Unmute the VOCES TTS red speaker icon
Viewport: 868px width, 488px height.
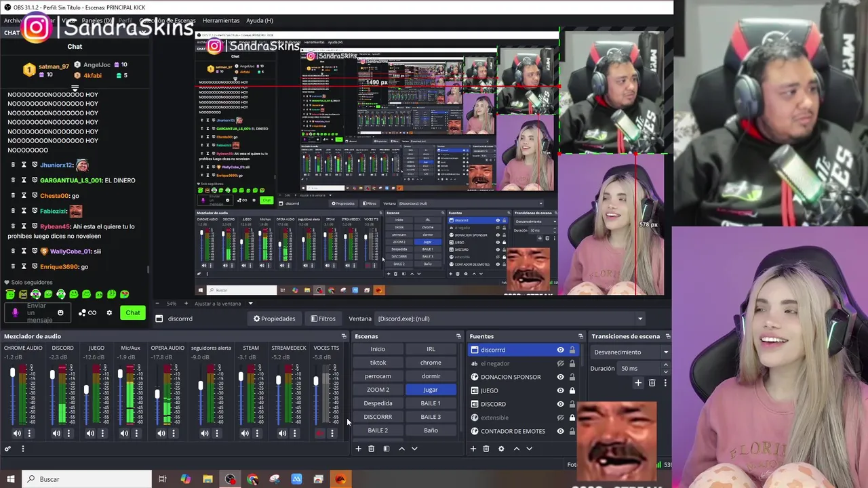[320, 433]
